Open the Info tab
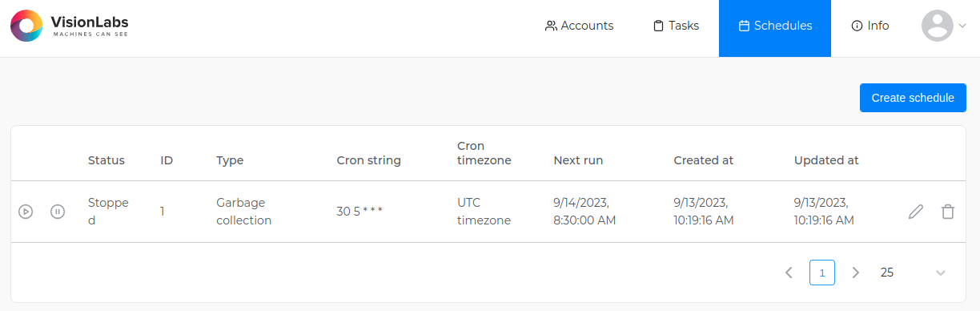This screenshot has height=311, width=980. pos(870,26)
